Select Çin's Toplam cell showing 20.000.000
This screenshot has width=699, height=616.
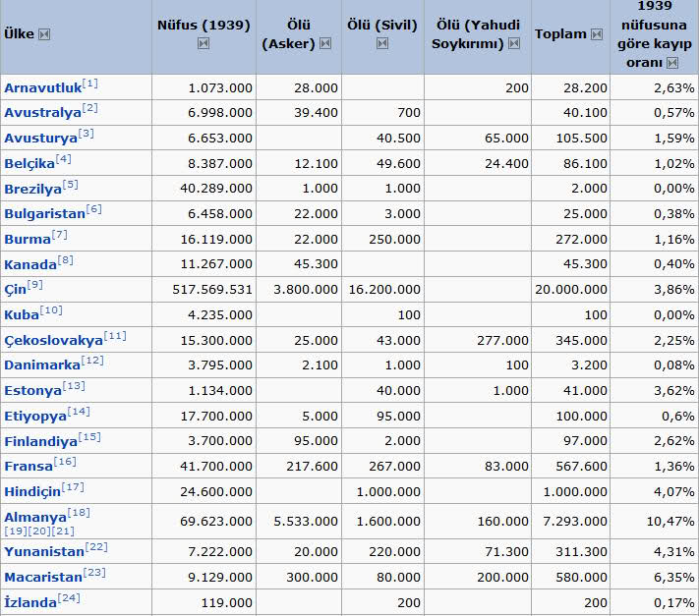570,290
